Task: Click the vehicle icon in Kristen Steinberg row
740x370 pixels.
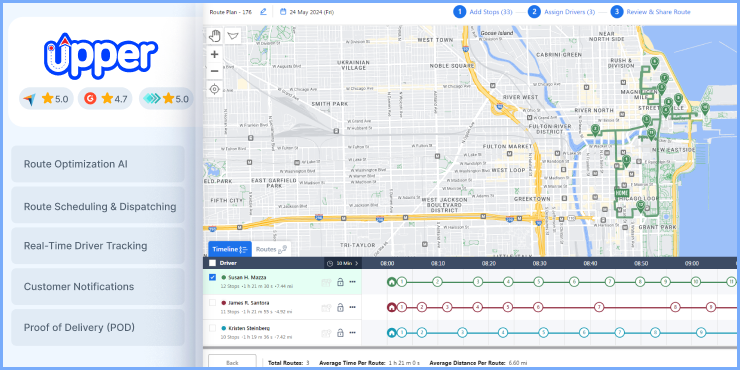Action: 326,333
